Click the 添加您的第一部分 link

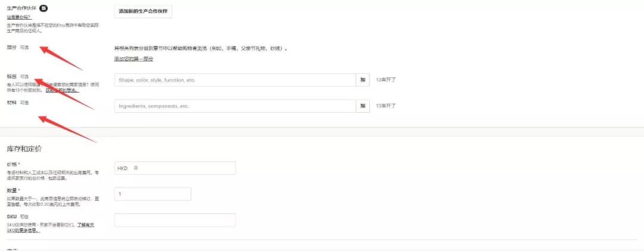pyautogui.click(x=134, y=58)
